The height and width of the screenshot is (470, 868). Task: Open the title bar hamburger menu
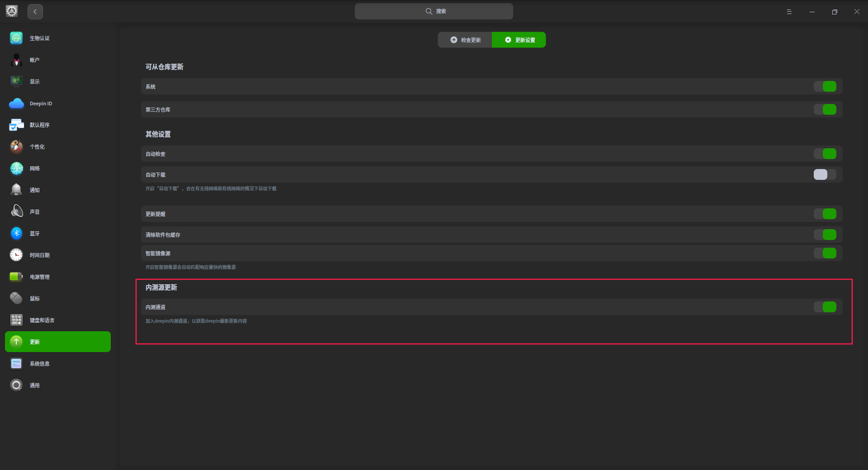(x=789, y=12)
